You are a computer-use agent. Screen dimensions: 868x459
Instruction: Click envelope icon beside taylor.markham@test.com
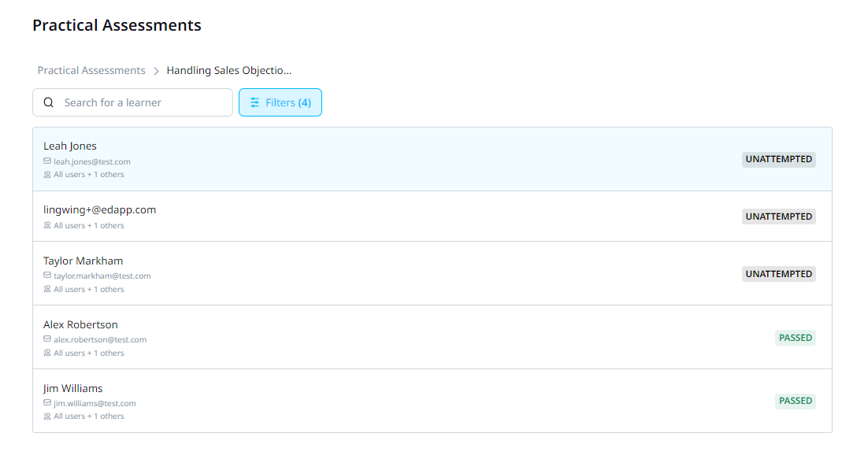(47, 276)
